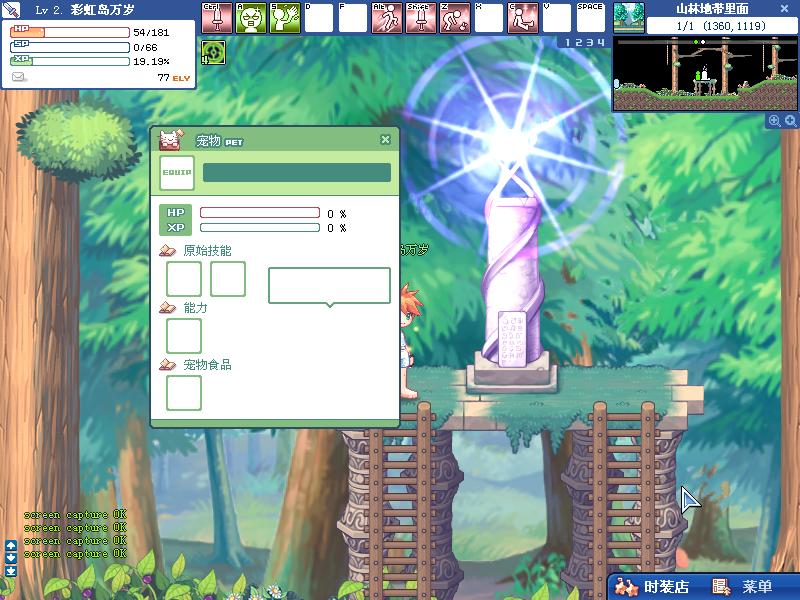The image size is (800, 600).
Task: Select the 宠物食品 pet food slot
Action: point(184,393)
